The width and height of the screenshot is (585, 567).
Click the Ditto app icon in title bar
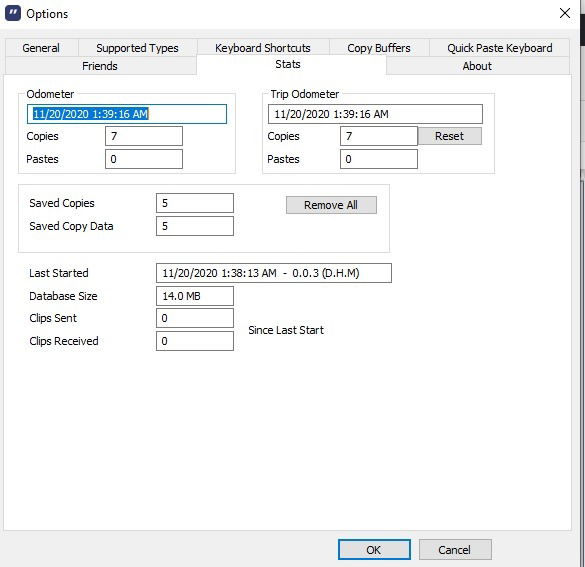(x=13, y=13)
